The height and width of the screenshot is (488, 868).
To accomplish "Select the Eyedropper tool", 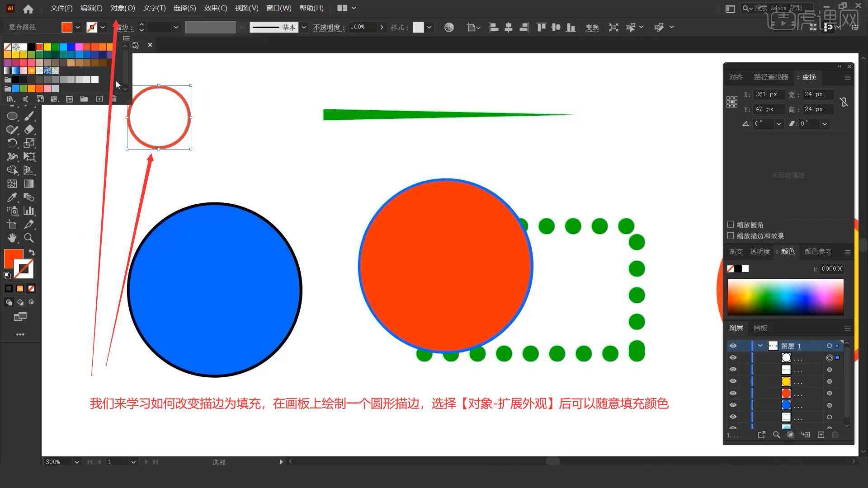I will (12, 197).
